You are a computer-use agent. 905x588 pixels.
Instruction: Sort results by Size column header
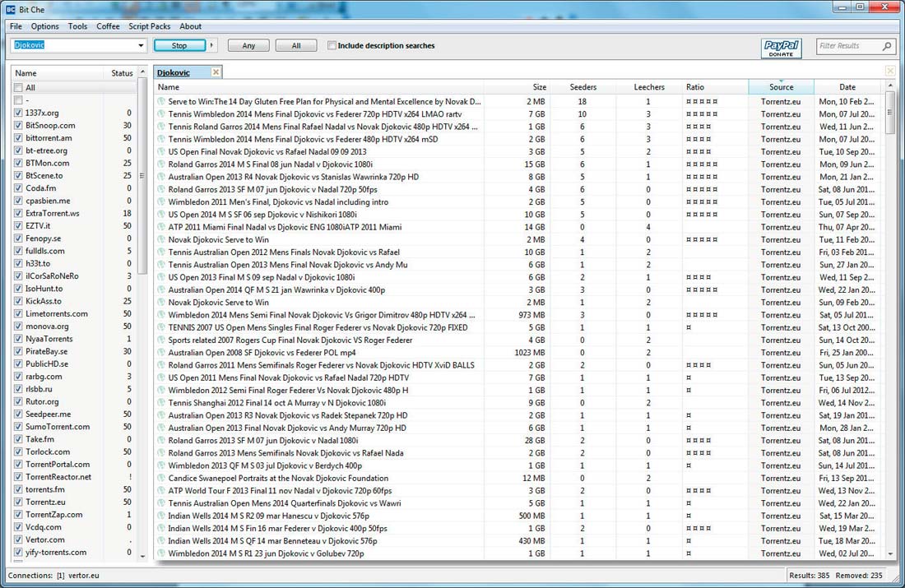[x=517, y=87]
